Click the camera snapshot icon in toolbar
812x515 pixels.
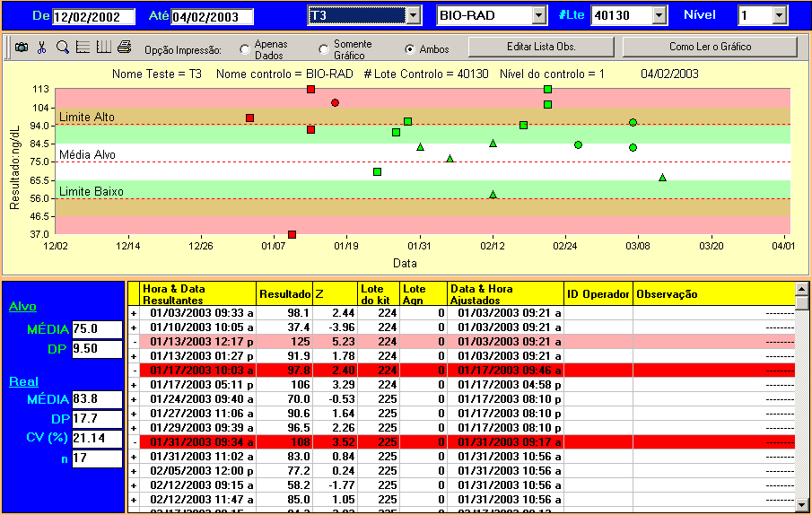pyautogui.click(x=22, y=48)
